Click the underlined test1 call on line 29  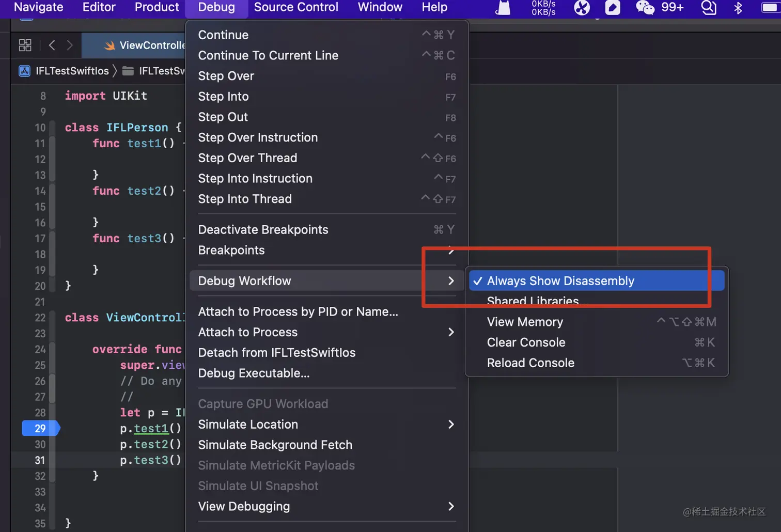(x=151, y=428)
